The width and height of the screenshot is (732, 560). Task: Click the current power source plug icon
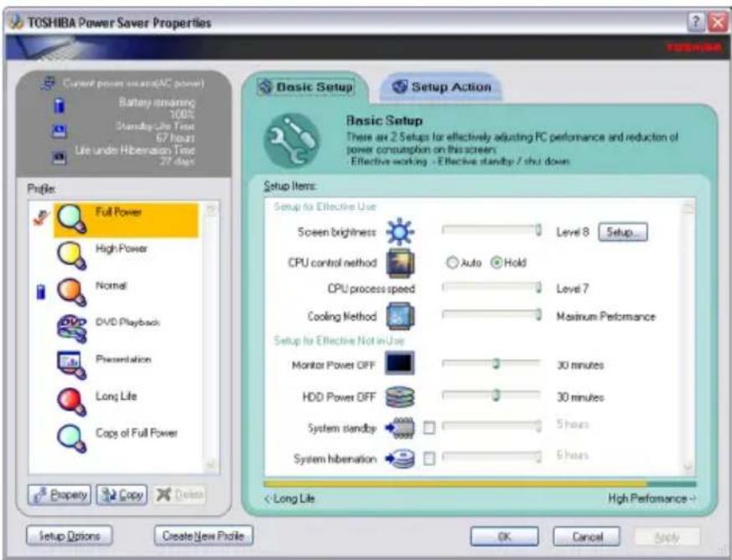[48, 84]
